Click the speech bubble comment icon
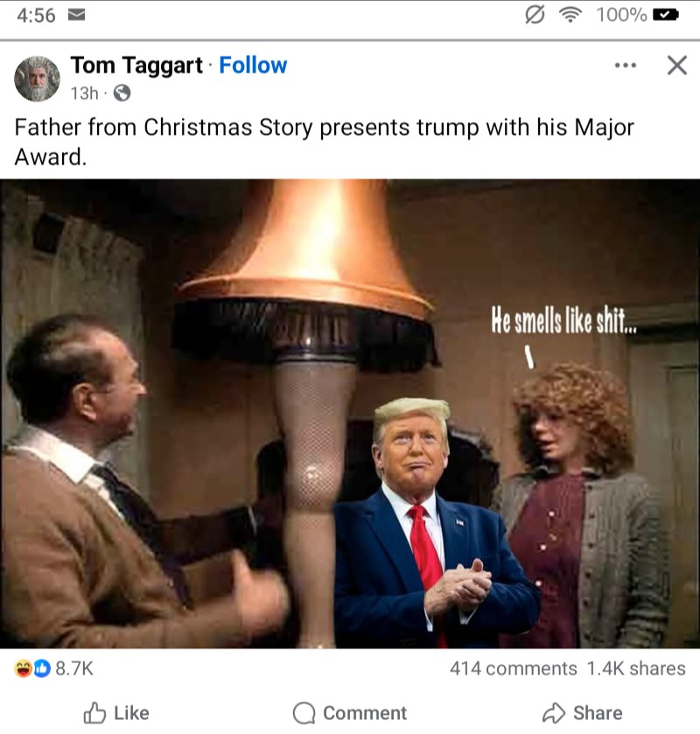 click(304, 713)
